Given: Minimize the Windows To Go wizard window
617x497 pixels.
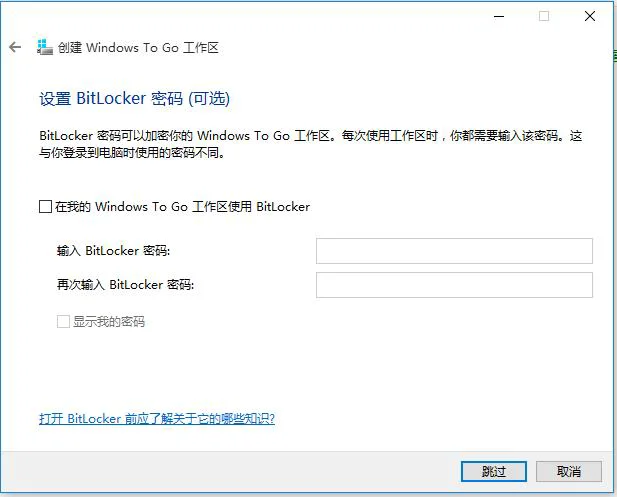Looking at the screenshot, I should point(499,17).
